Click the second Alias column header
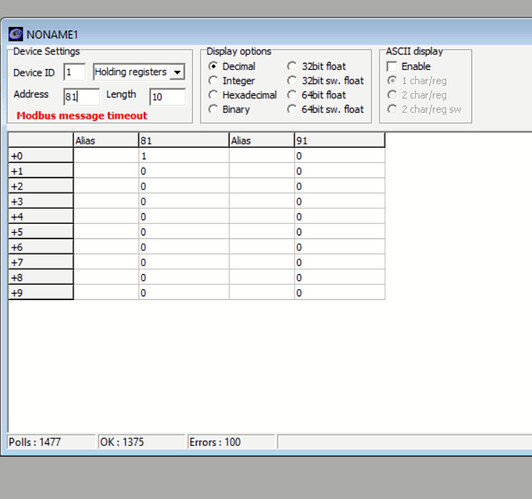This screenshot has width=532, height=499. (x=262, y=140)
